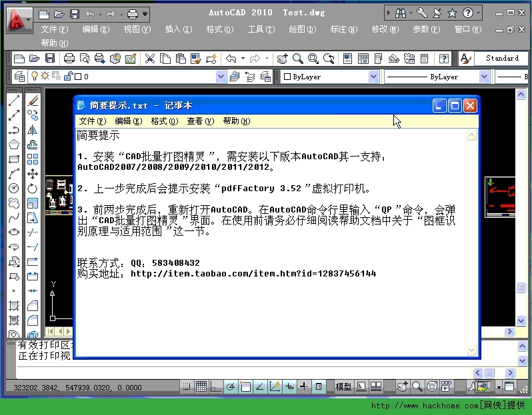Open Notepad 查看(V) menu
Image resolution: width=532 pixels, height=415 pixels.
(x=201, y=121)
